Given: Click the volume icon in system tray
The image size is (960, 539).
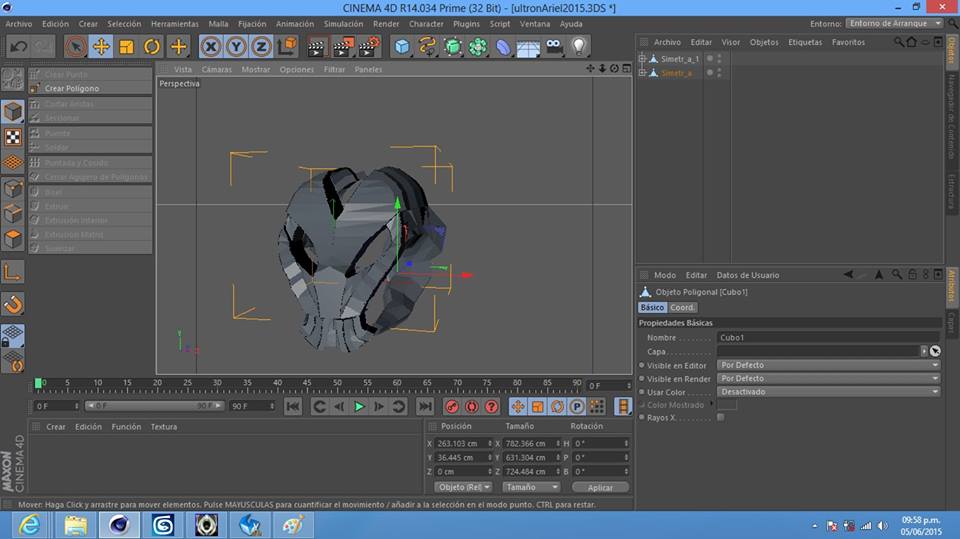Looking at the screenshot, I should click(x=882, y=526).
